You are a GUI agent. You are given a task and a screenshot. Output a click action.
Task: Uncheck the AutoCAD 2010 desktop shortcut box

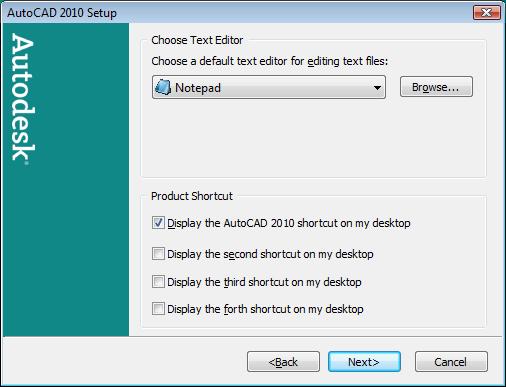(x=158, y=223)
